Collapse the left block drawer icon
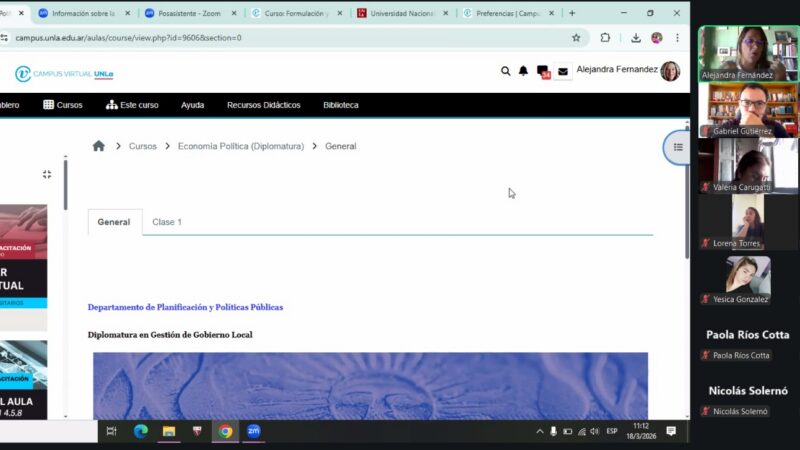Image resolution: width=800 pixels, height=450 pixels. [47, 174]
